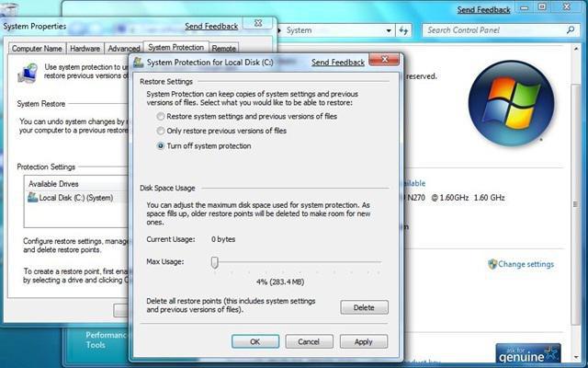
Task: Click the Control Panel vertical scrollbar thumb
Action: click(576, 204)
